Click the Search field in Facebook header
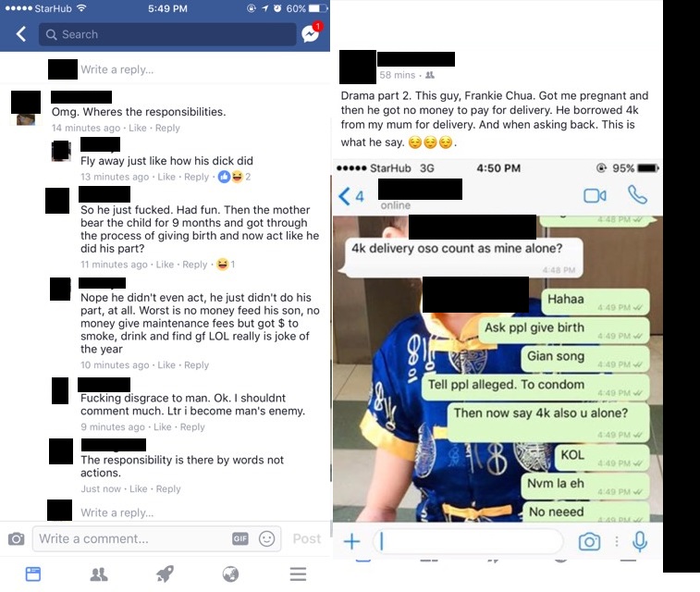 click(x=167, y=34)
